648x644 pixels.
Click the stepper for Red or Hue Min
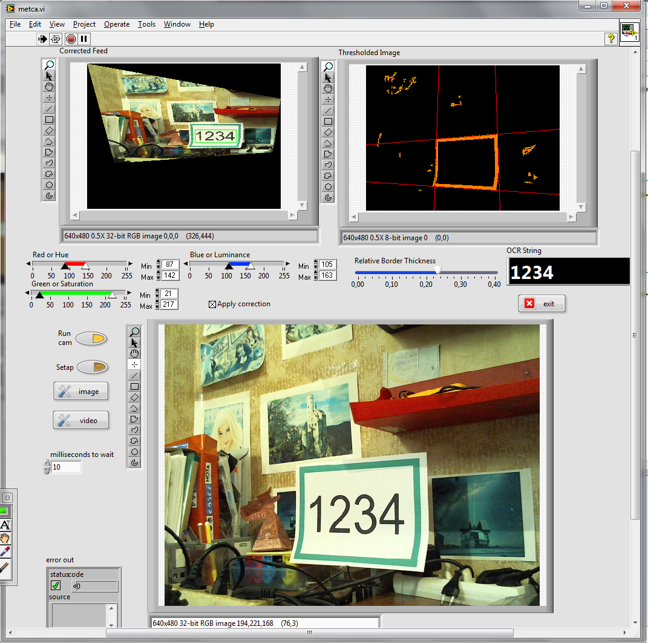tap(159, 265)
